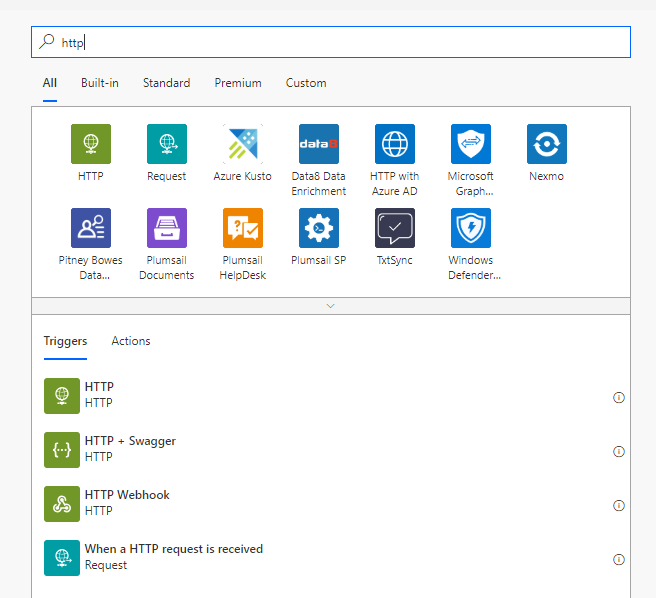Select the HTTP Webhook trigger title
Screen dimensions: 656x598
[x=127, y=495]
